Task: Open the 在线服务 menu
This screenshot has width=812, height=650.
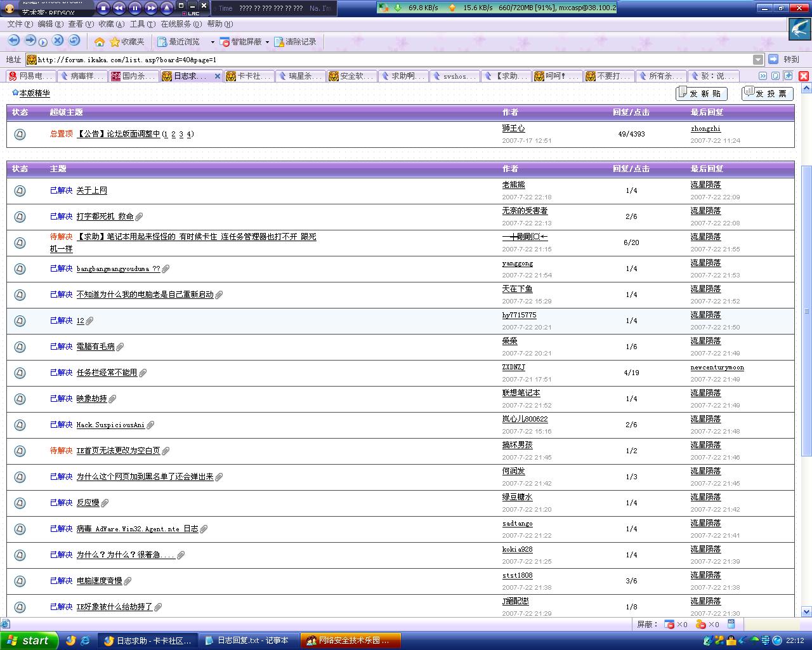Action: pyautogui.click(x=181, y=24)
